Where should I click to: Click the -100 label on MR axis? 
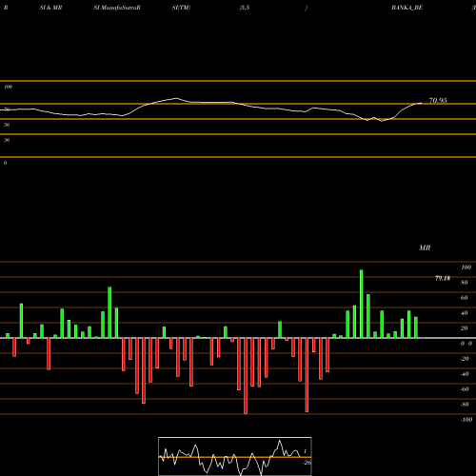coord(466,420)
